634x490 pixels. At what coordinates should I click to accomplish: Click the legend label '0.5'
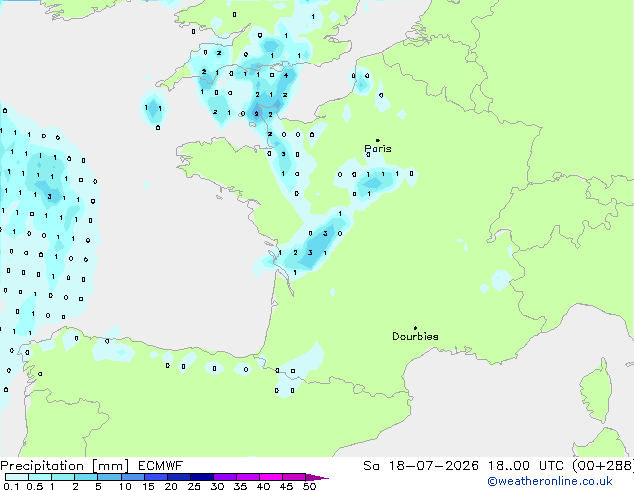pyautogui.click(x=35, y=486)
